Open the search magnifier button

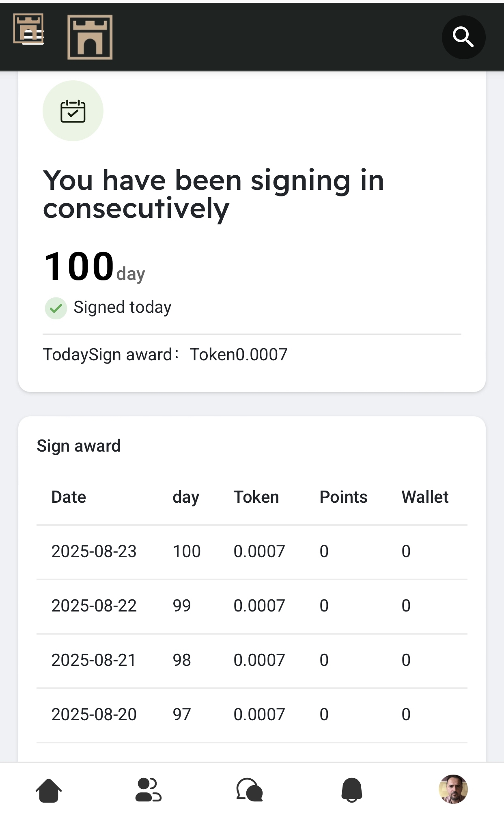(463, 37)
